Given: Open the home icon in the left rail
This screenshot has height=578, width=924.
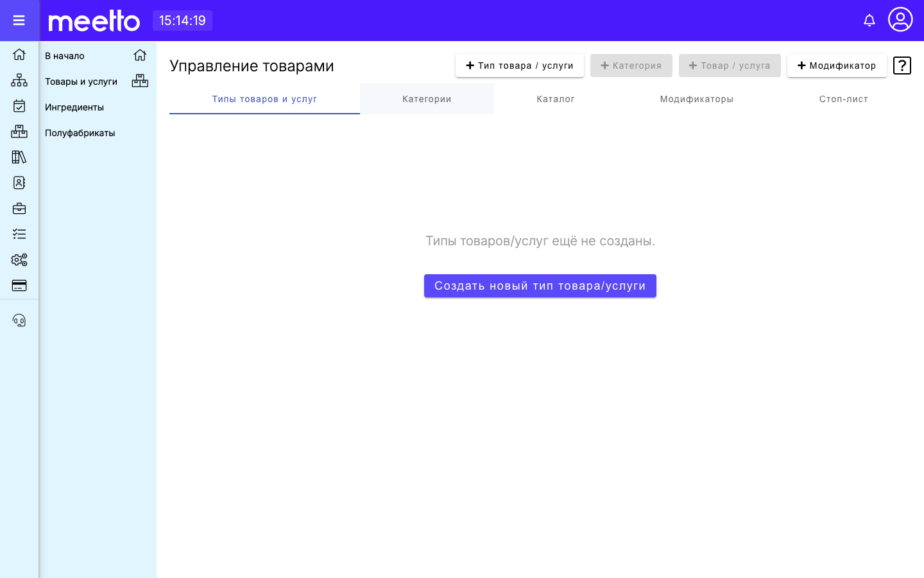Looking at the screenshot, I should 19,55.
